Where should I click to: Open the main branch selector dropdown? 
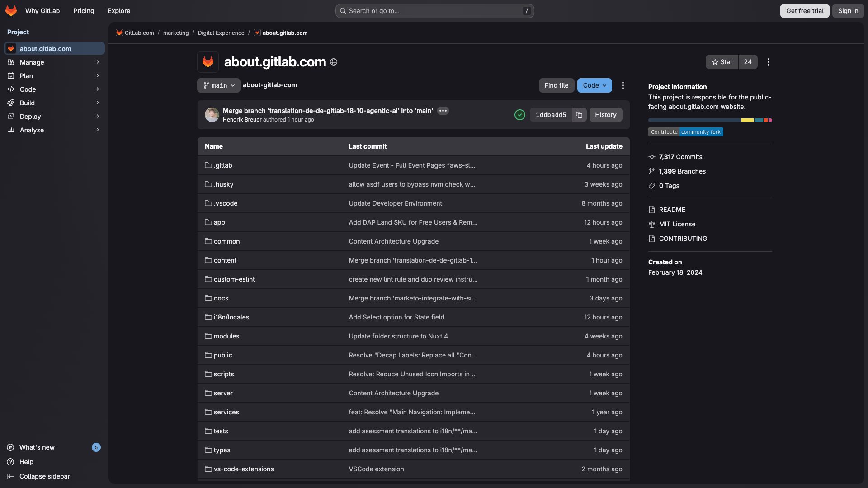tap(218, 85)
